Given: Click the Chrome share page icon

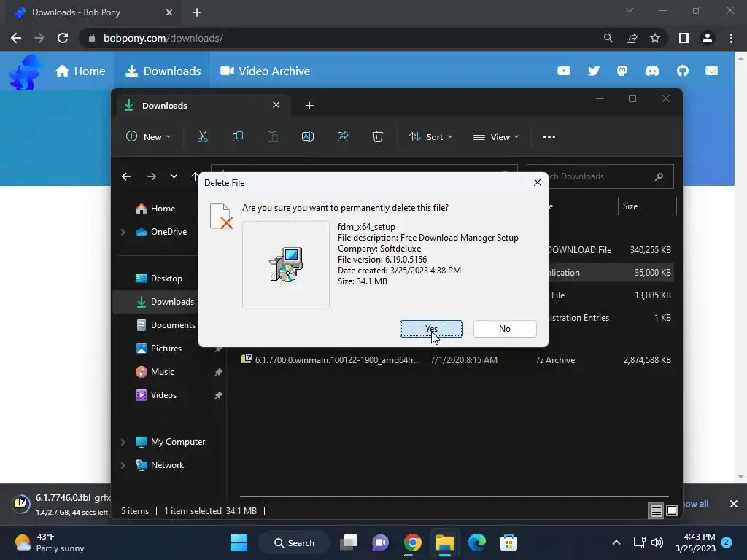Looking at the screenshot, I should [632, 38].
